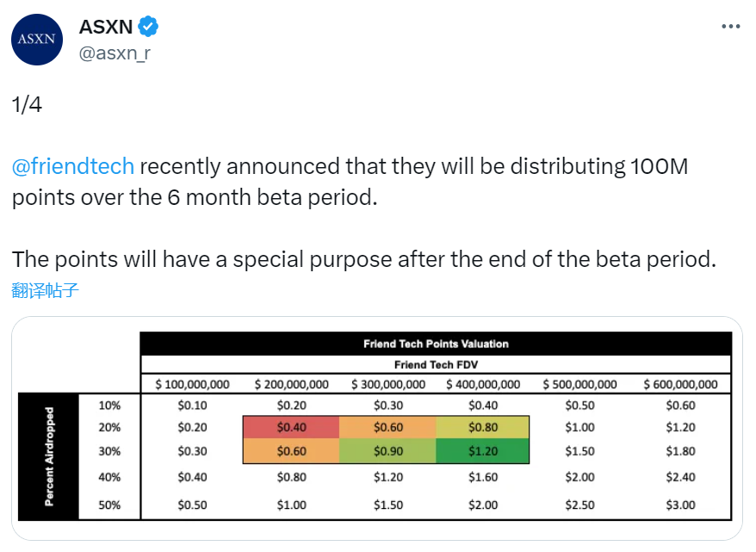Viewport: 756px width, 552px height.
Task: Open the @friendtech mention link
Action: (73, 166)
